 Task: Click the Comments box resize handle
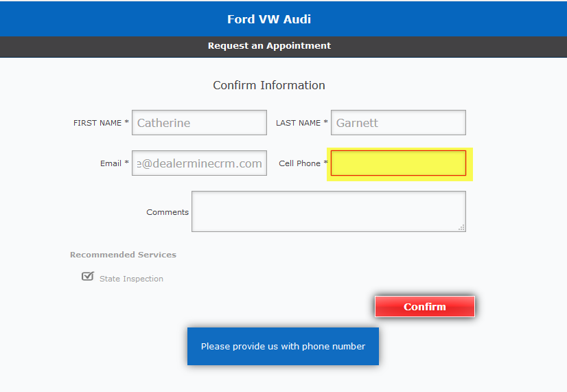pyautogui.click(x=461, y=227)
